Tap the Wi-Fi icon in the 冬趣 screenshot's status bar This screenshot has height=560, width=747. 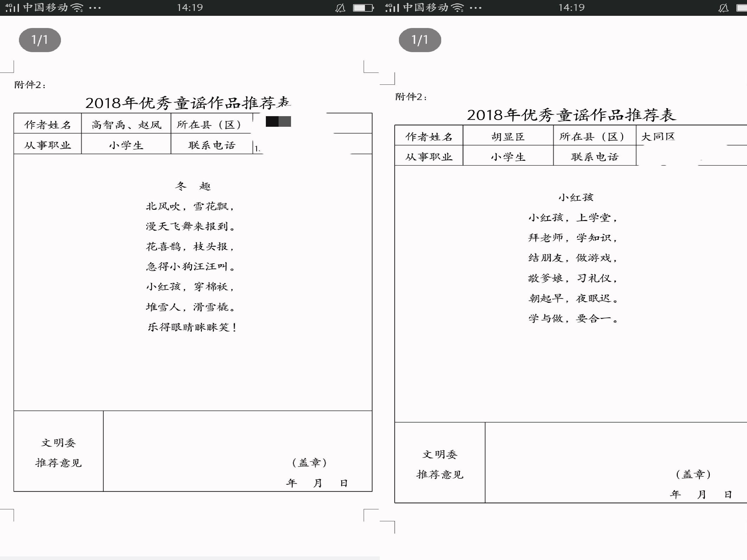(78, 8)
